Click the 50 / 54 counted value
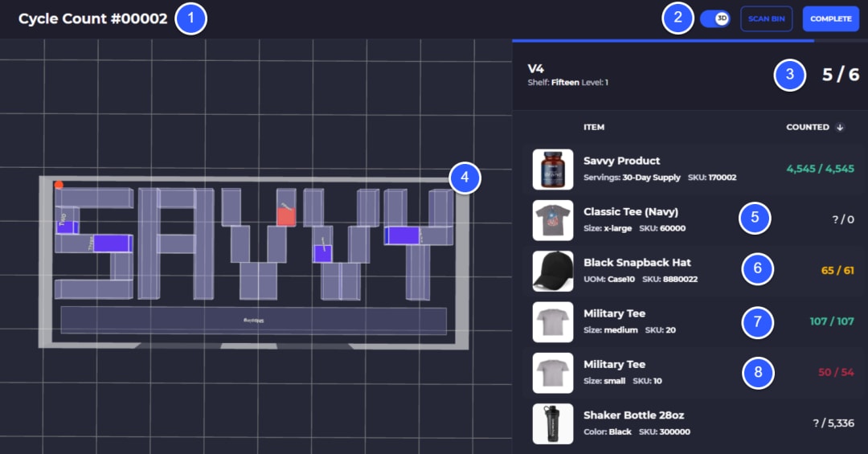This screenshot has height=454, width=868. pyautogui.click(x=836, y=373)
